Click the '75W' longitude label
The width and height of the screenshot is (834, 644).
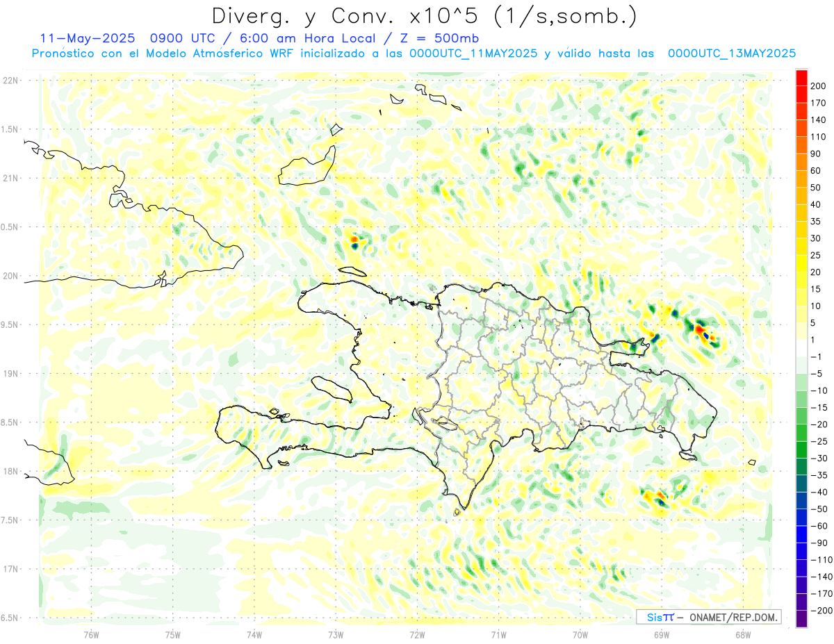coord(173,634)
